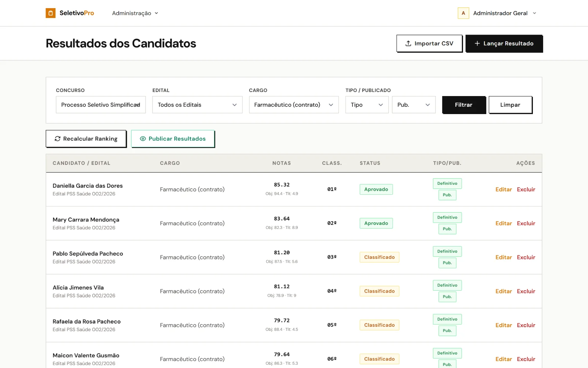Click Pub. tag in Rafaela da Rosa row

point(447,331)
